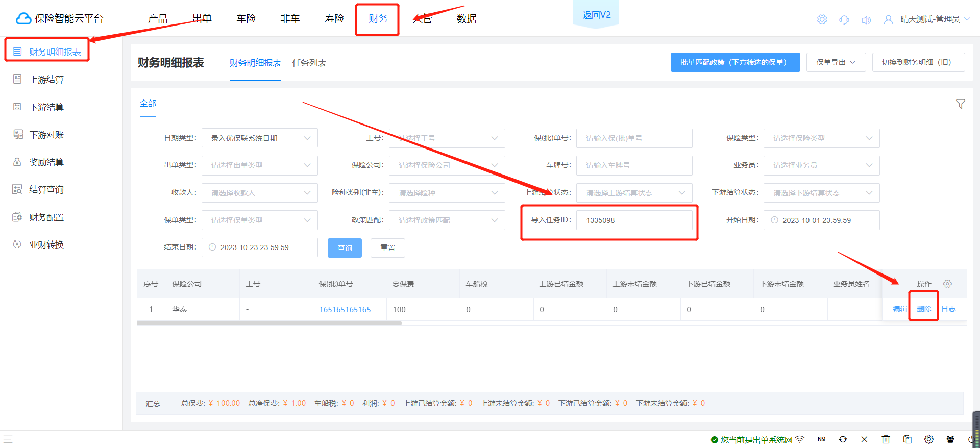This screenshot has width=980, height=448.
Task: Open the 财务 top menu
Action: tap(378, 18)
